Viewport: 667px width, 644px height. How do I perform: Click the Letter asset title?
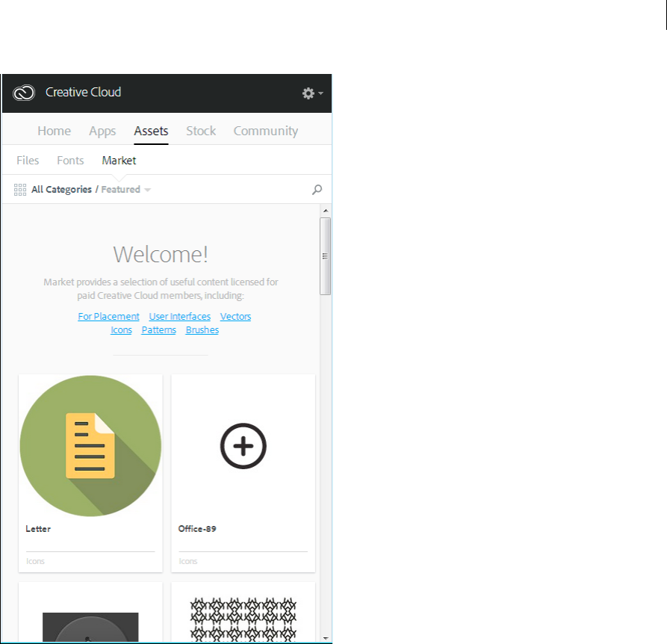[x=38, y=529]
